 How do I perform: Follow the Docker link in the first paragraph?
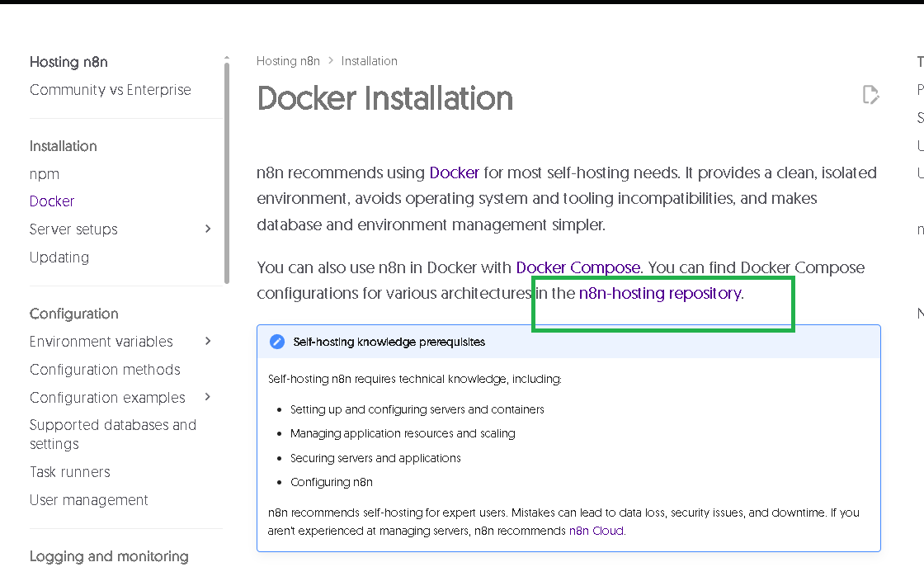pyautogui.click(x=454, y=172)
